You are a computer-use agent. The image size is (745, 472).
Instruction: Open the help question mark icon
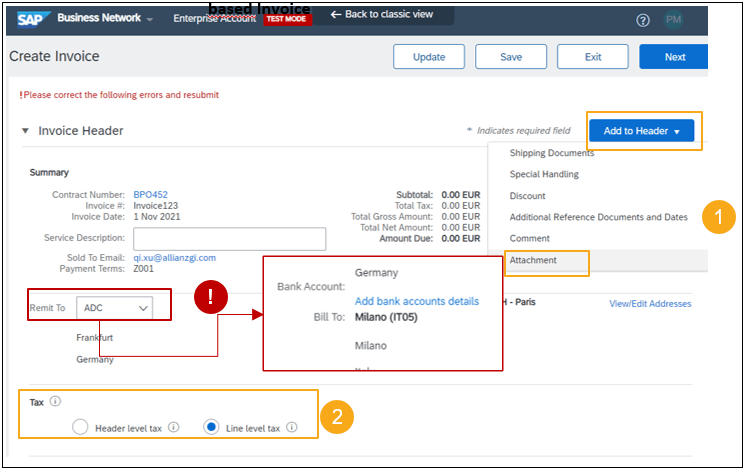tap(643, 20)
